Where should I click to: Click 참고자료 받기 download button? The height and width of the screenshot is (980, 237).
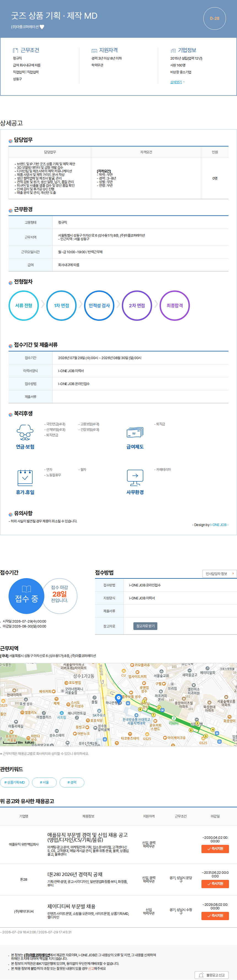pos(146,626)
